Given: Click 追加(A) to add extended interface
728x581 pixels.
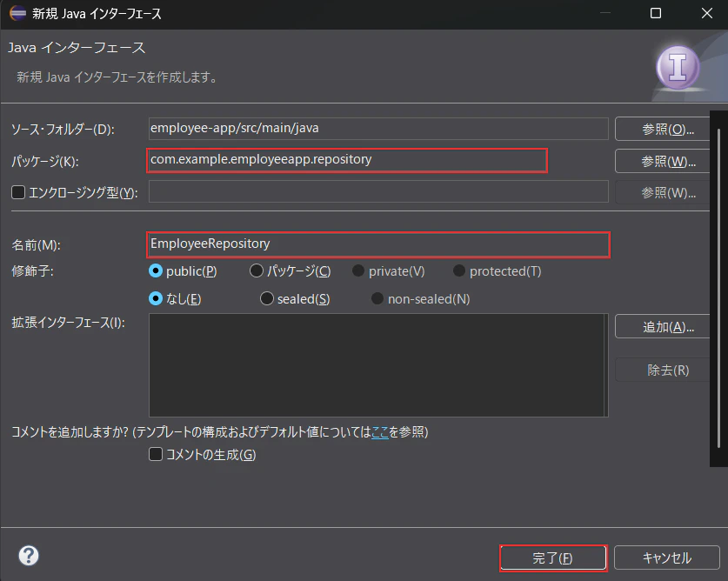Looking at the screenshot, I should (663, 326).
